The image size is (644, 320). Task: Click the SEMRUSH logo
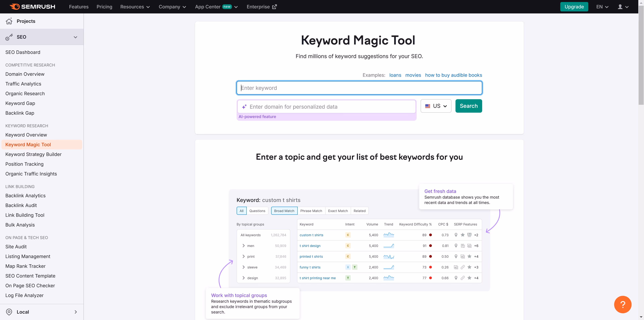(x=32, y=7)
